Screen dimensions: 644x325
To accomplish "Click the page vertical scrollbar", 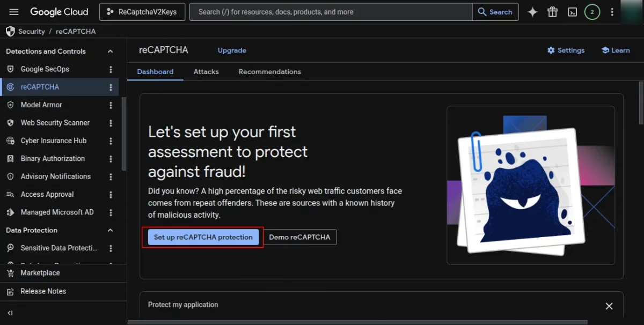I will (641, 103).
